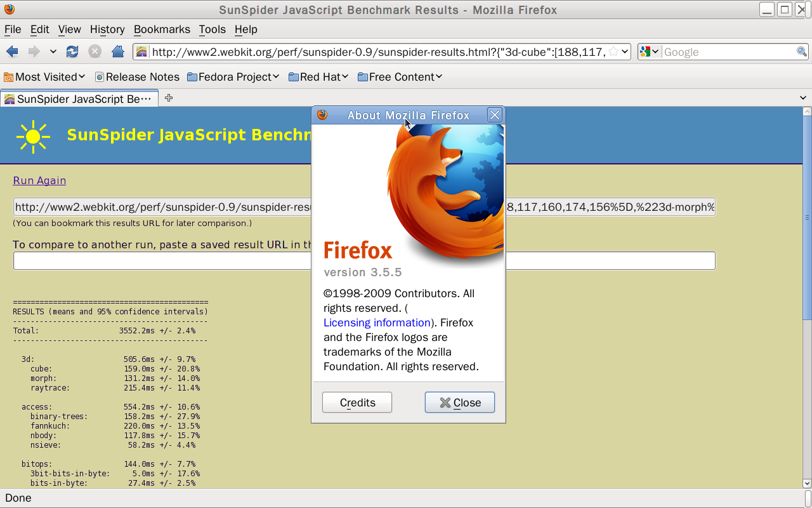Open the Edit menu
This screenshot has height=508, width=812.
click(39, 29)
